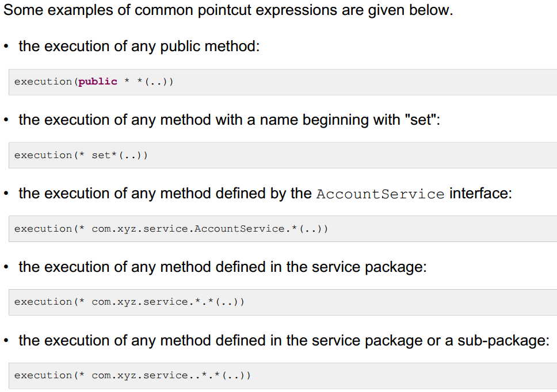Click the monospace word AccountService in the bullet text

coord(380,194)
